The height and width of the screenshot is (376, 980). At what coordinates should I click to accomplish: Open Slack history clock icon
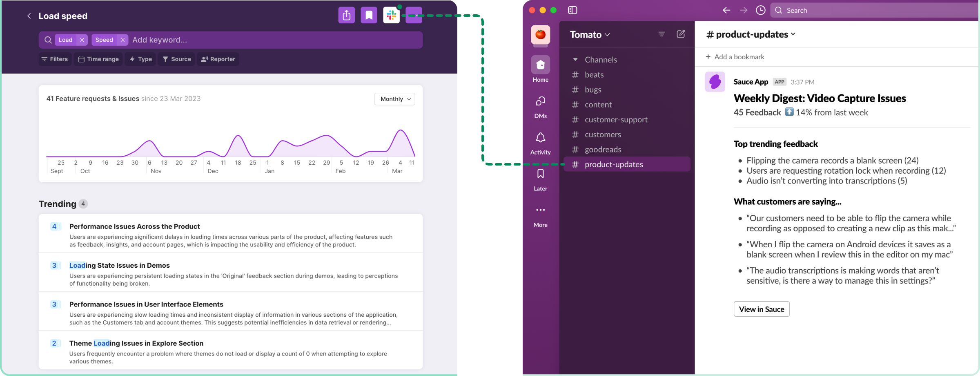coord(760,10)
